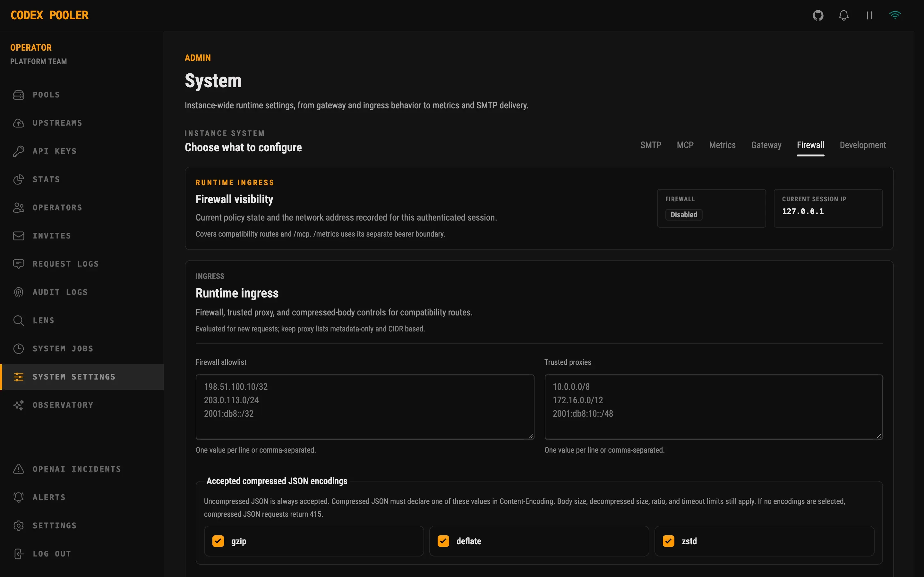Image resolution: width=924 pixels, height=577 pixels.
Task: Uncheck the zstd encoding checkbox
Action: [x=669, y=541]
